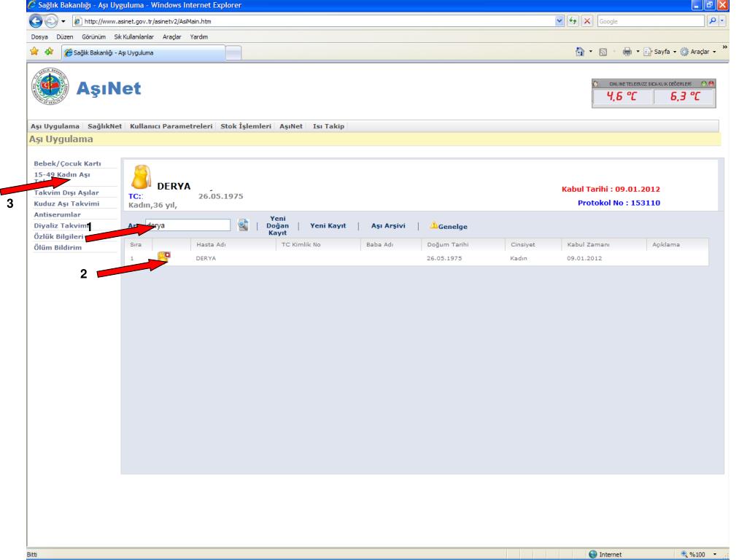Viewport: 747px width, 560px height.
Task: Click the Hasta Adı column header
Action: pos(211,244)
